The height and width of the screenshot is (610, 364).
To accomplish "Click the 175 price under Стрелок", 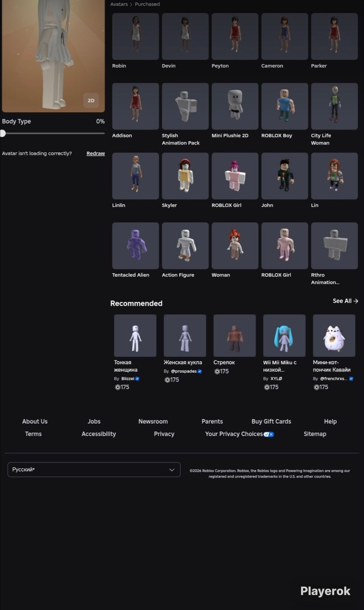I will 222,371.
